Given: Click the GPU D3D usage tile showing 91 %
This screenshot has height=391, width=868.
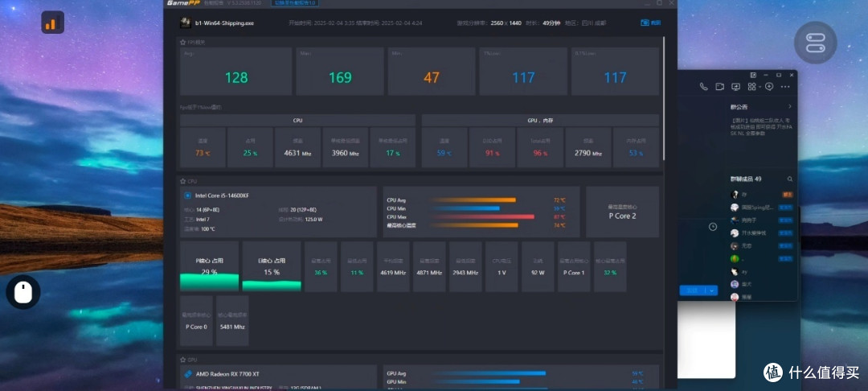Looking at the screenshot, I should [x=492, y=147].
